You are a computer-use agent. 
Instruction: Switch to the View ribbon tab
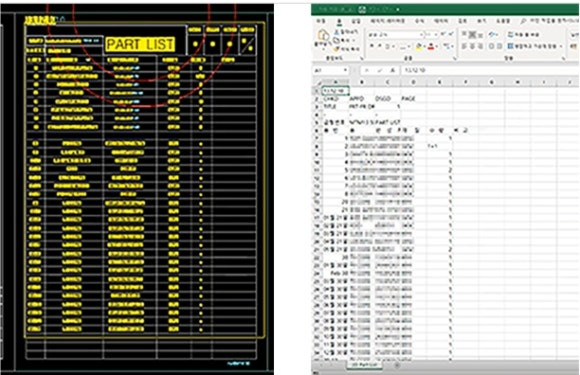tap(482, 21)
